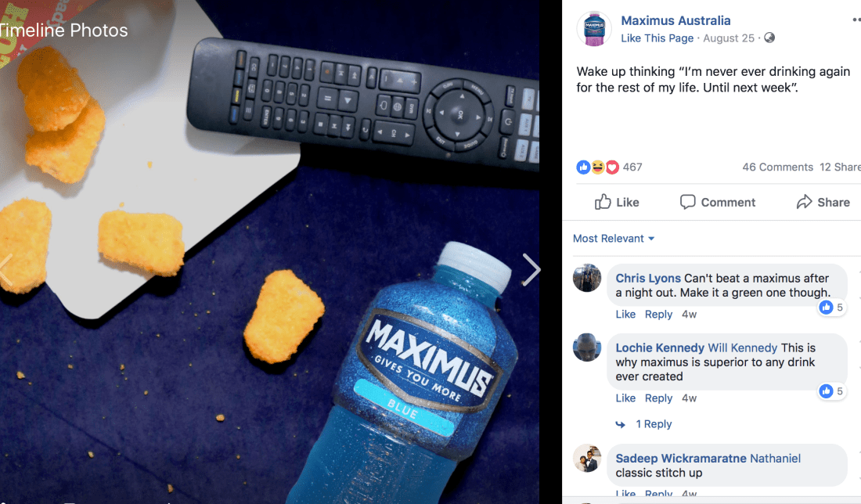Expand the 1 Reply thread
Viewport: 861px width, 504px height.
click(654, 424)
